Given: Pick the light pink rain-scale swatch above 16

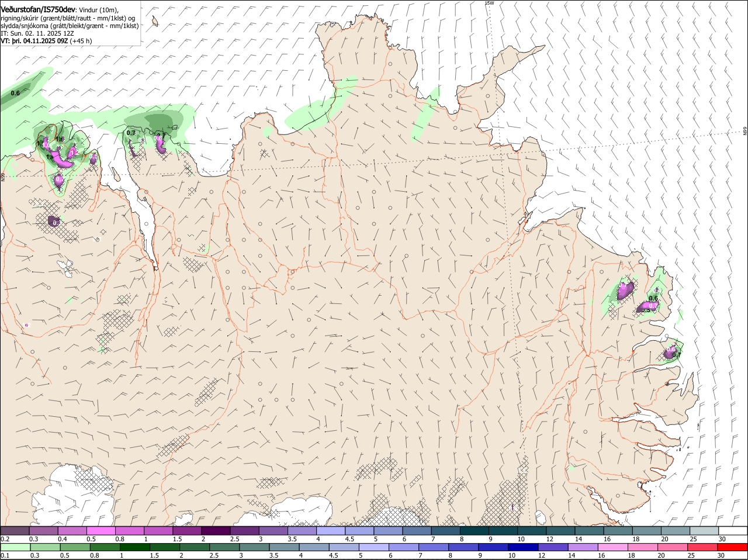Looking at the screenshot, I should (x=614, y=547).
